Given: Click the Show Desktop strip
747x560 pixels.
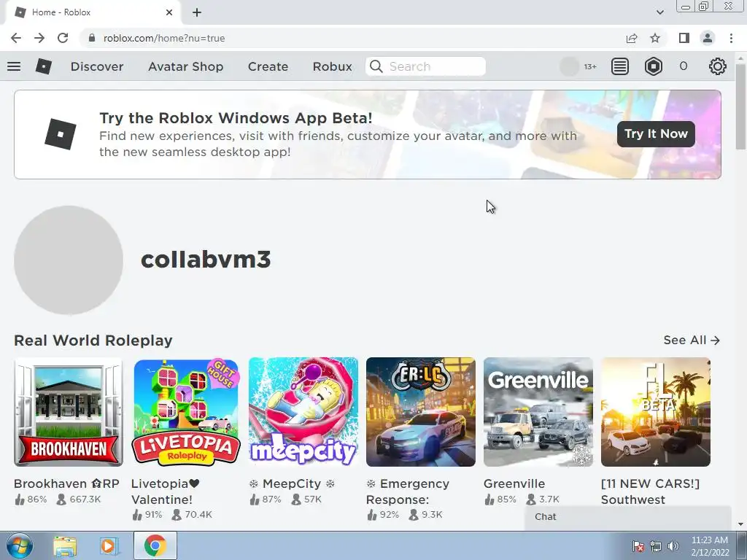Looking at the screenshot, I should pyautogui.click(x=743, y=545).
